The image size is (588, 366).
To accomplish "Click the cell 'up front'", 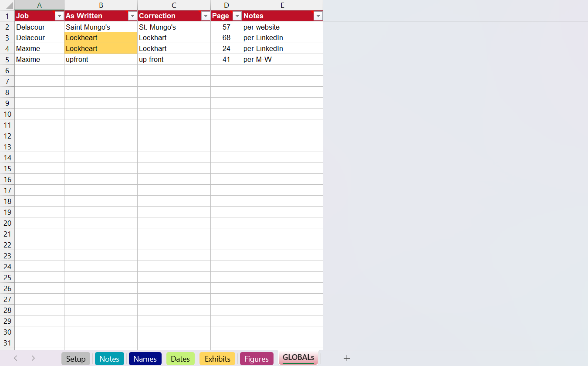I will tap(174, 60).
